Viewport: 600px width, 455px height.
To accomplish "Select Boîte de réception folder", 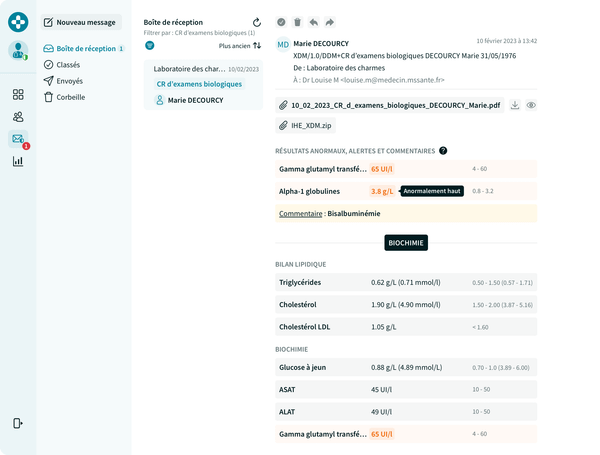I will pyautogui.click(x=83, y=49).
